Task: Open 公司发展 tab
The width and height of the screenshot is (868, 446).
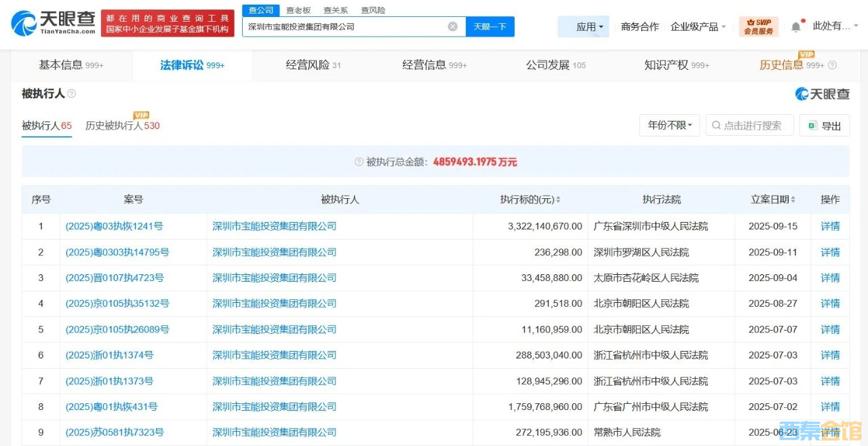Action: click(x=556, y=65)
